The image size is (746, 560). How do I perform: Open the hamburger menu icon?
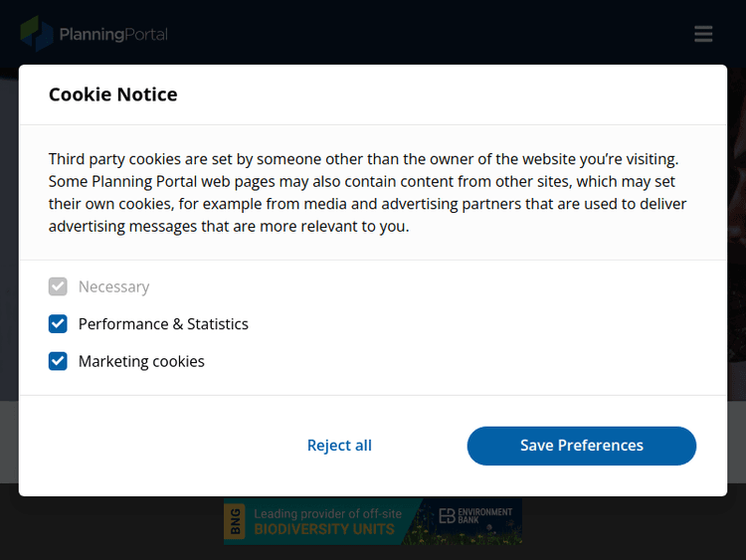pos(703,34)
